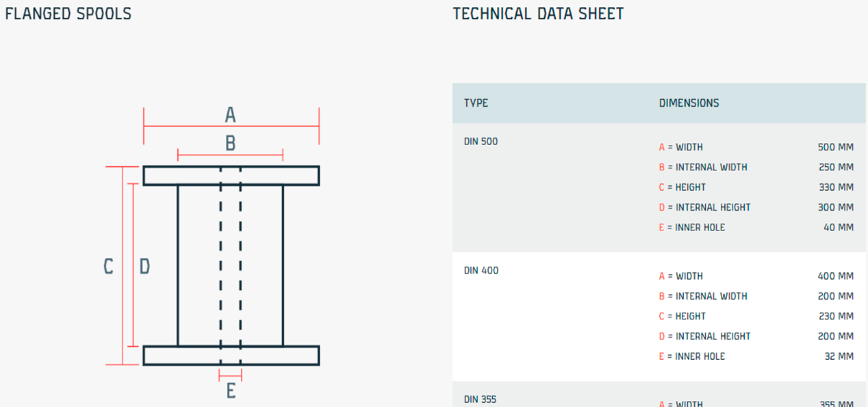Click the DIN 355 type label
Screen dimensions: 868x407
click(481, 399)
